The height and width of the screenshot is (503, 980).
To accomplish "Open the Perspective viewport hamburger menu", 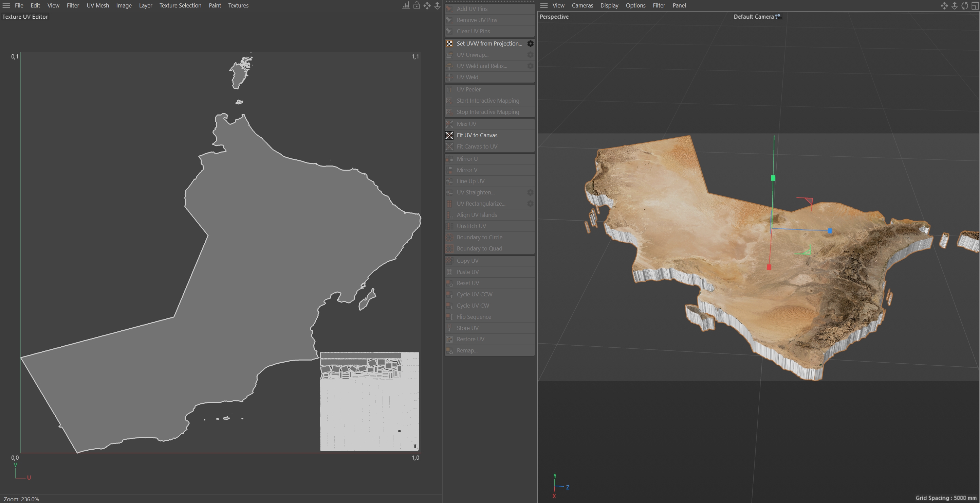I will pyautogui.click(x=544, y=5).
